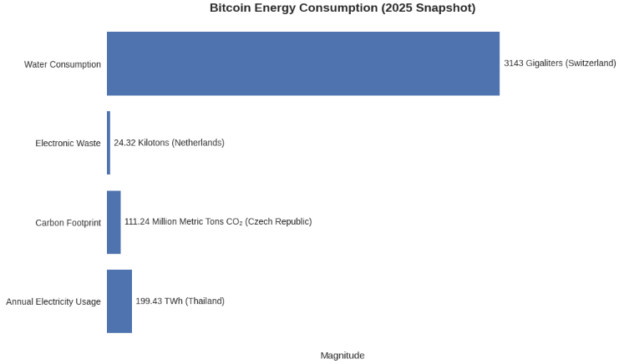Viewport: 619px width, 364px height.
Task: Click the Carbon Footprint bar
Action: [x=114, y=222]
